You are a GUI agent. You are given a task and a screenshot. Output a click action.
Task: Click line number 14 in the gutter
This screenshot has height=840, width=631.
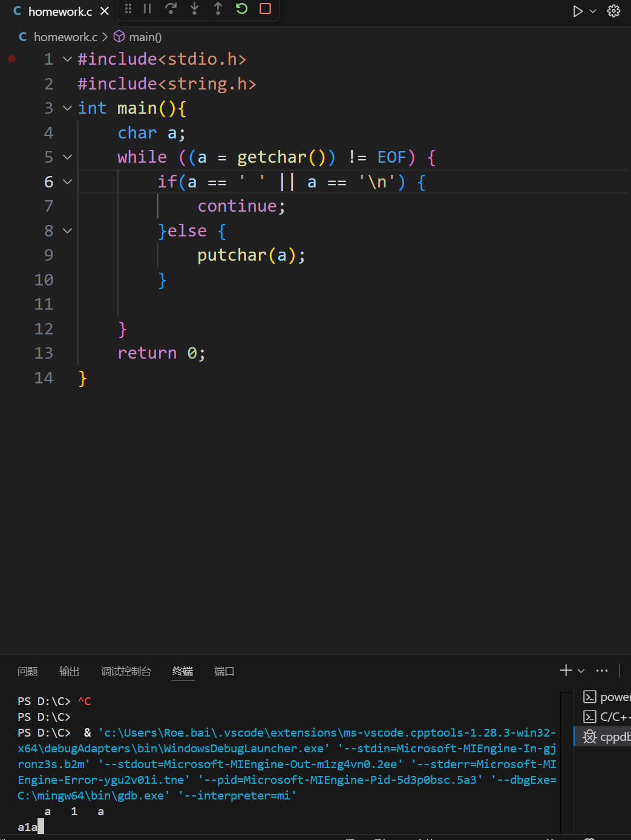click(44, 378)
